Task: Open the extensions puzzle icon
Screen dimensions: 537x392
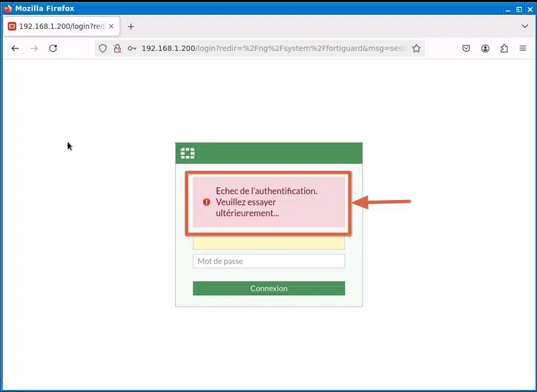Action: point(504,48)
